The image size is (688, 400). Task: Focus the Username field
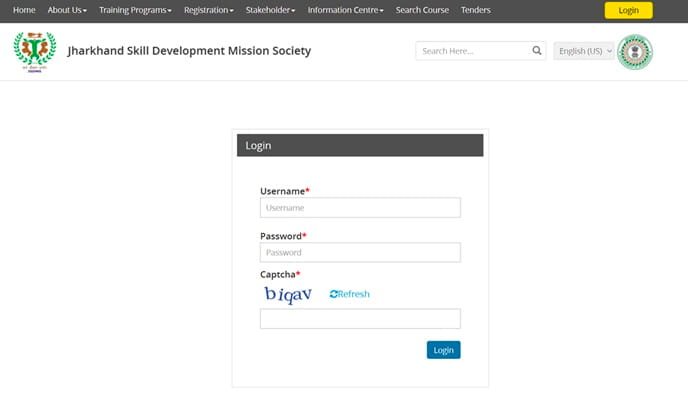pos(360,207)
